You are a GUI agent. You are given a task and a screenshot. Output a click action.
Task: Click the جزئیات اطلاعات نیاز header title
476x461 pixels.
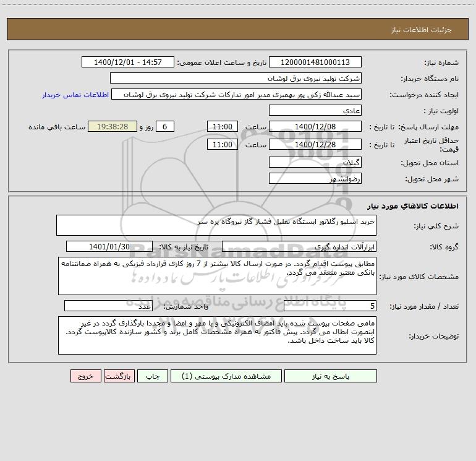(422, 30)
